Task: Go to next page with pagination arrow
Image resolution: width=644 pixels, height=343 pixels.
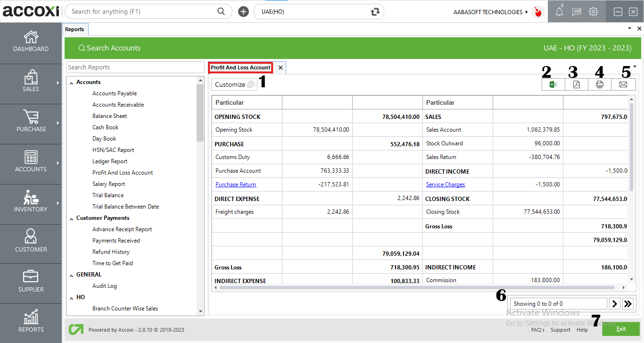Action: pos(614,303)
